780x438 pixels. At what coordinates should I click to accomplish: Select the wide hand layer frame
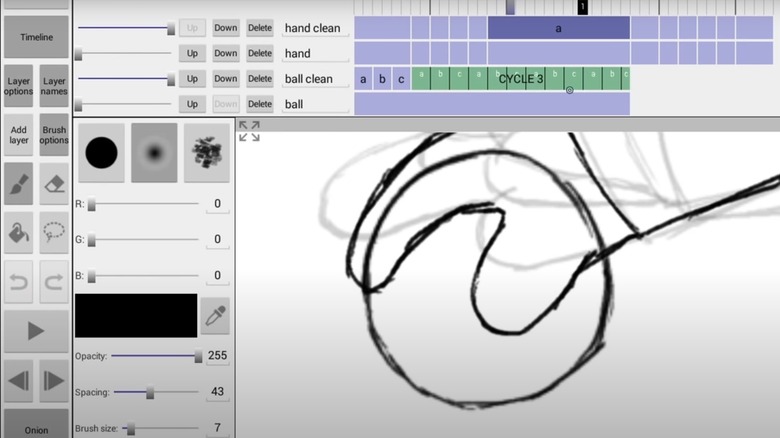click(x=559, y=53)
